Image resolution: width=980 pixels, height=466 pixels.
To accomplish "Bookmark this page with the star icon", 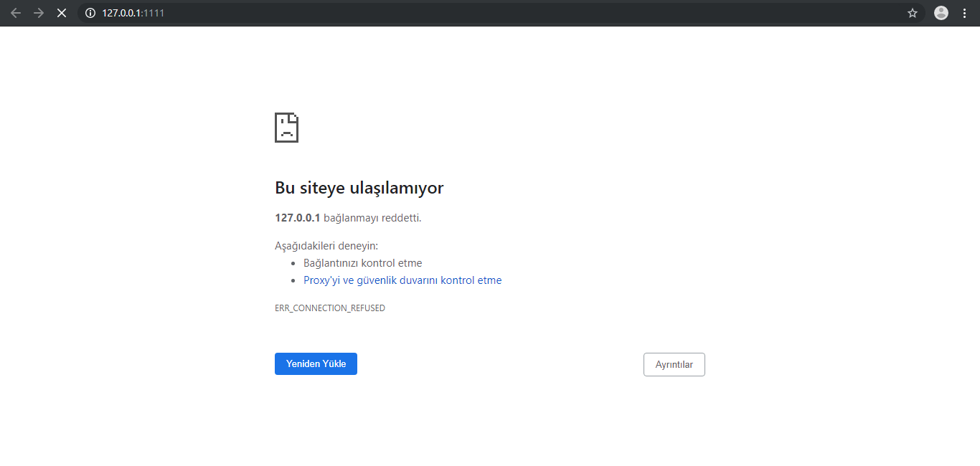I will pyautogui.click(x=912, y=13).
